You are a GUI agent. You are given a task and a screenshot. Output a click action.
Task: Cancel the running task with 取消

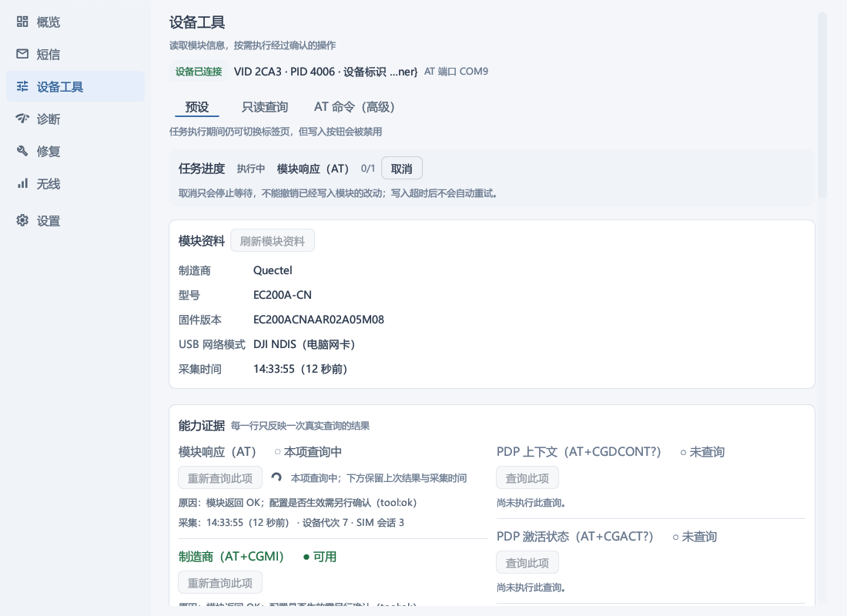(x=401, y=169)
